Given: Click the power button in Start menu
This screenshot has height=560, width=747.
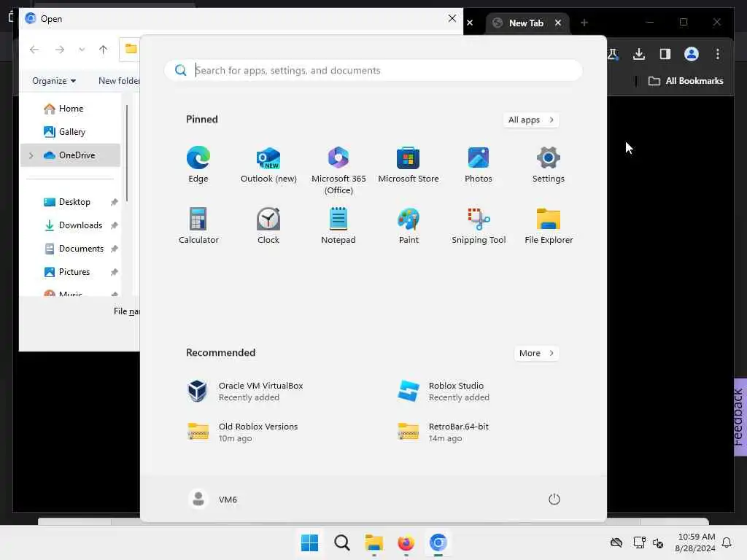Looking at the screenshot, I should [554, 499].
